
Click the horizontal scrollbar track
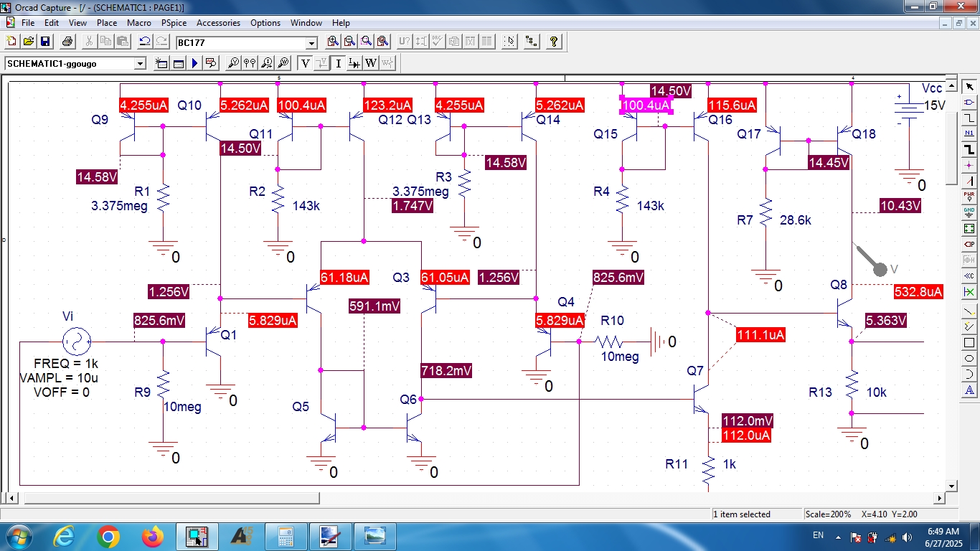click(624, 498)
